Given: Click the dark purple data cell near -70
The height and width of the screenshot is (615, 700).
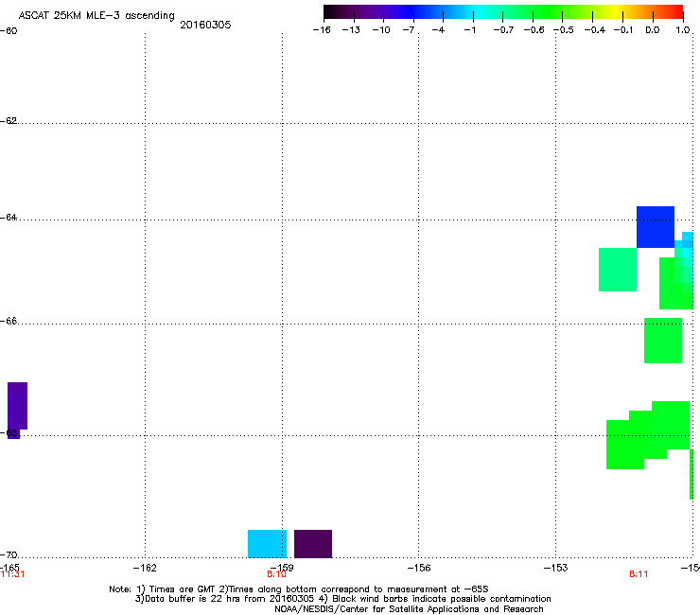Looking at the screenshot, I should point(313,543).
